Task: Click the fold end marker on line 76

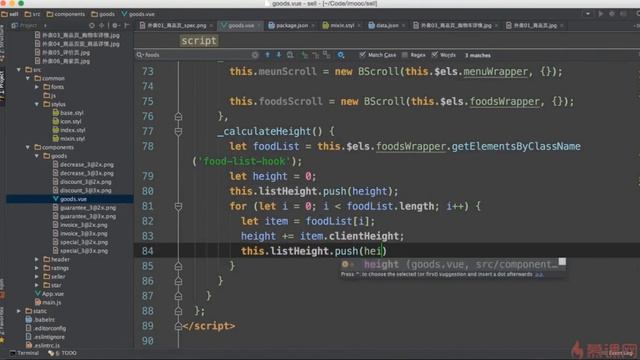Action: [x=178, y=117]
